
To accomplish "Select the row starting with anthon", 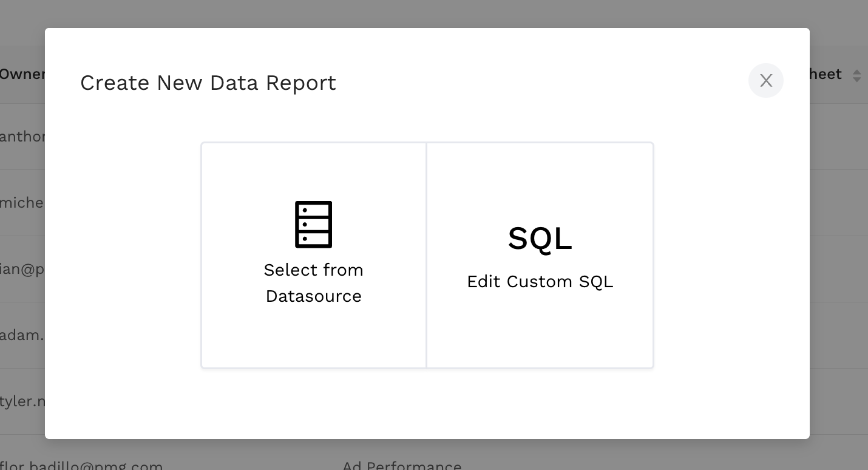I will pos(22,137).
